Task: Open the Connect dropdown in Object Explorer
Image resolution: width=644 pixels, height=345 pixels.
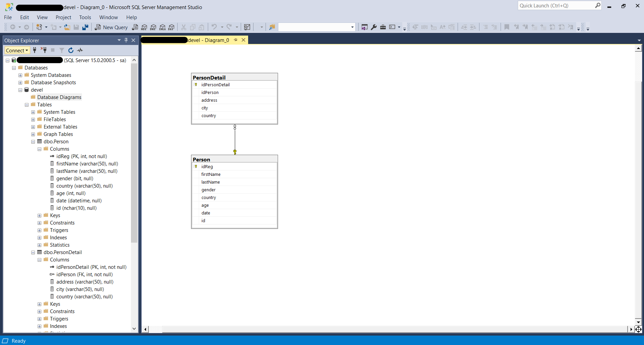Action: click(17, 50)
